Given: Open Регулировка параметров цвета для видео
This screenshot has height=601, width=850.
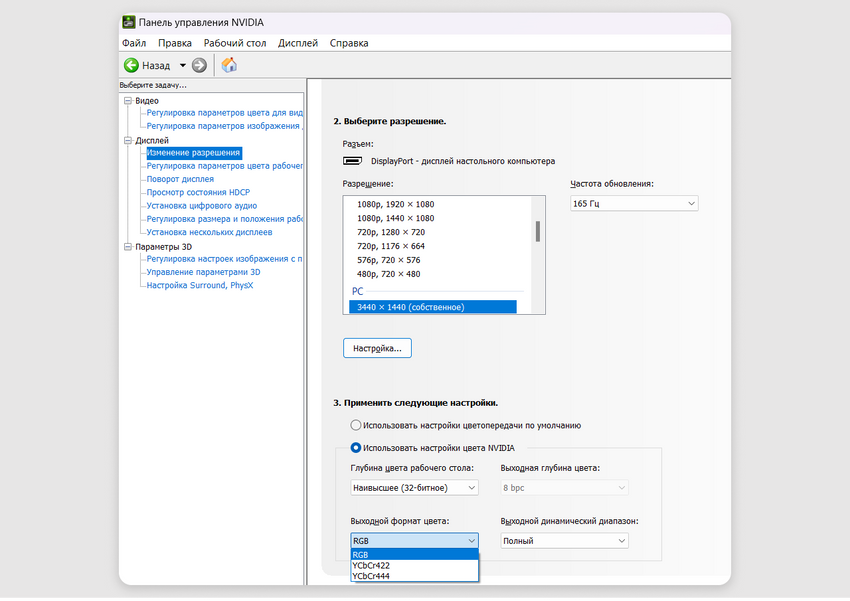Looking at the screenshot, I should pyautogui.click(x=224, y=113).
